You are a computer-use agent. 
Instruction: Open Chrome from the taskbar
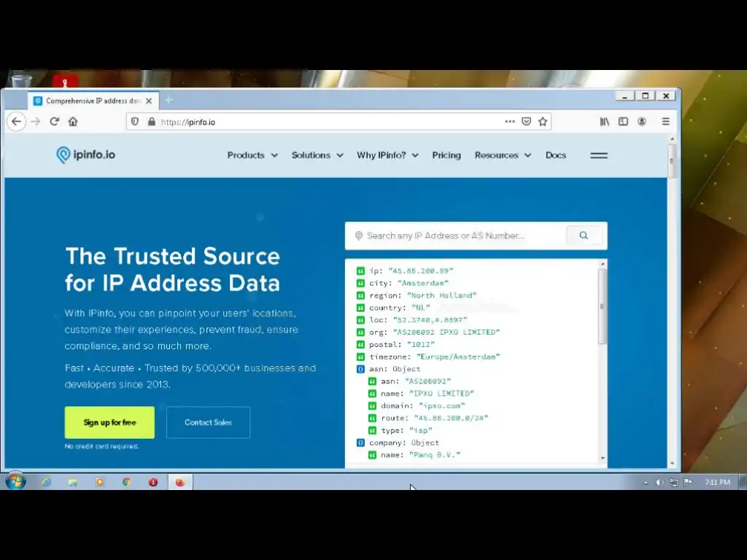pyautogui.click(x=126, y=482)
